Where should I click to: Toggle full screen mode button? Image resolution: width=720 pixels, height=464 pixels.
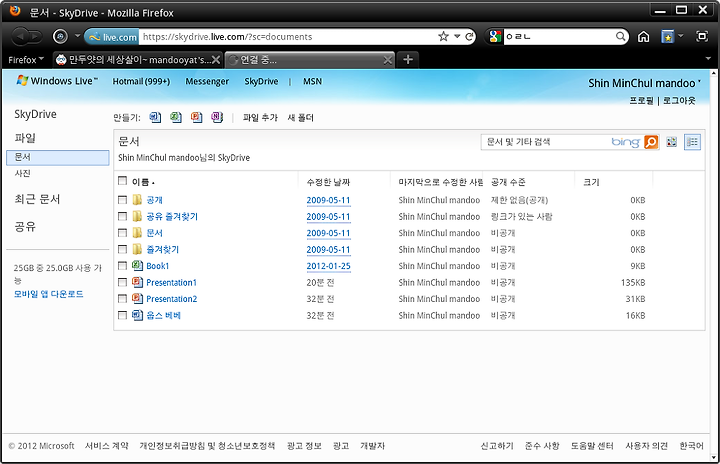[702, 36]
